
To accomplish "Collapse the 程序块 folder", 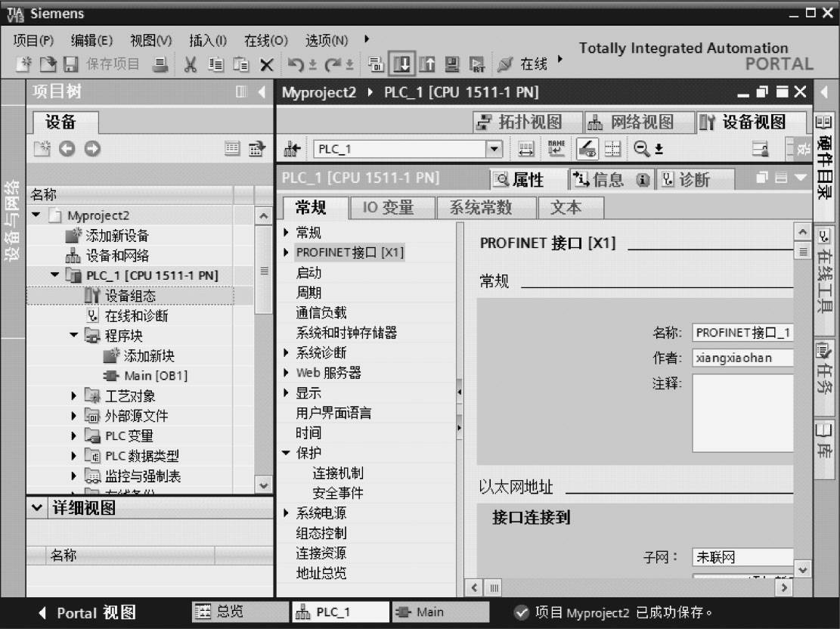I will coord(74,336).
